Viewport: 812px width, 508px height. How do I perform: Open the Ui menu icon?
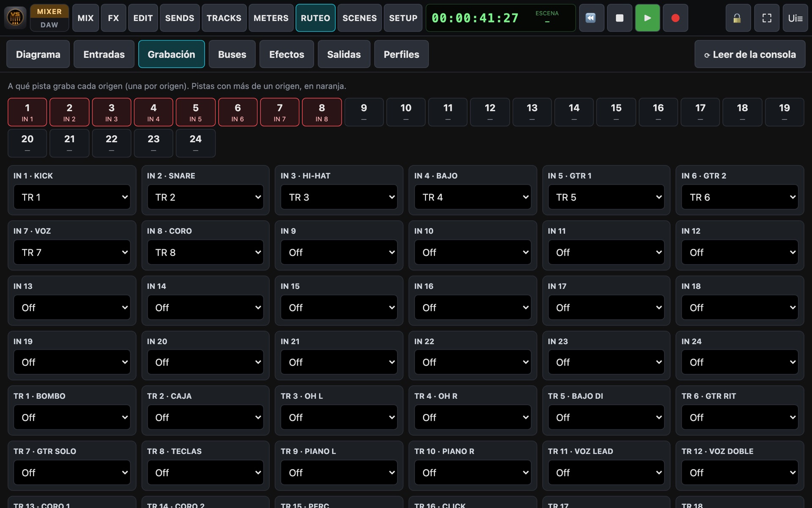(x=795, y=18)
